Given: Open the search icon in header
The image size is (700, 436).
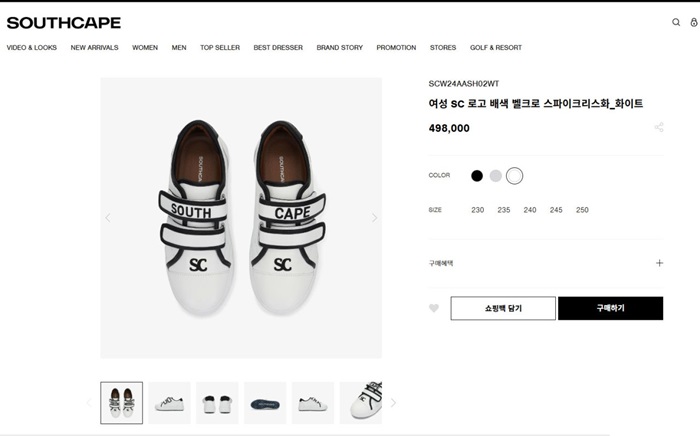Looking at the screenshot, I should pos(676,22).
